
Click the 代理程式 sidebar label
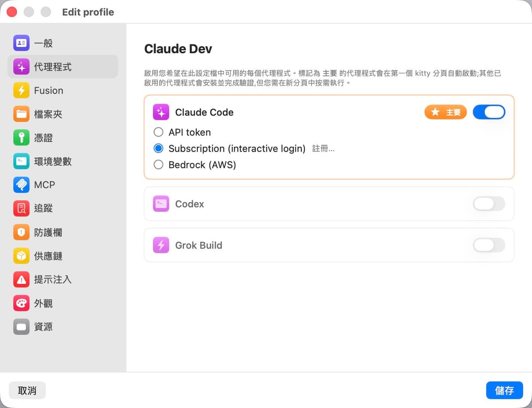[52, 67]
